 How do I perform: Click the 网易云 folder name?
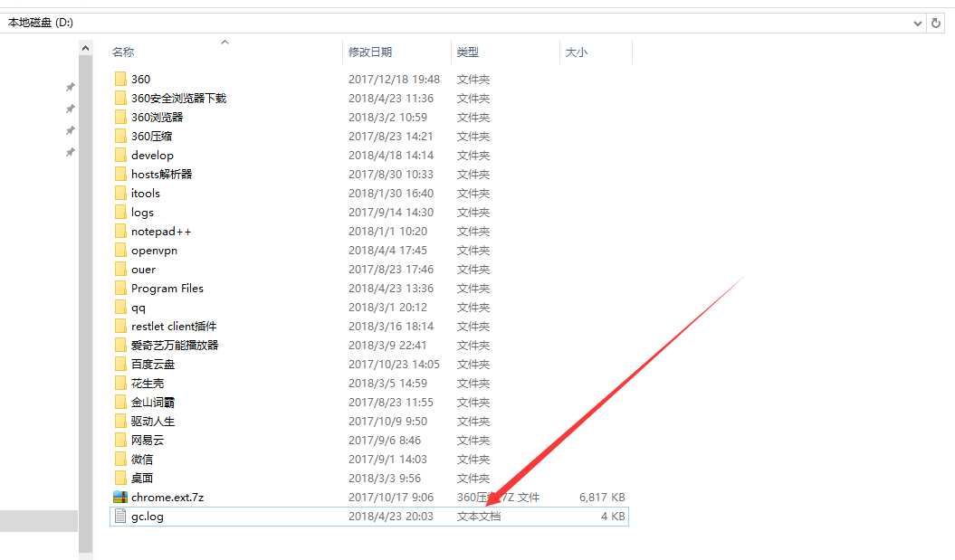click(148, 440)
